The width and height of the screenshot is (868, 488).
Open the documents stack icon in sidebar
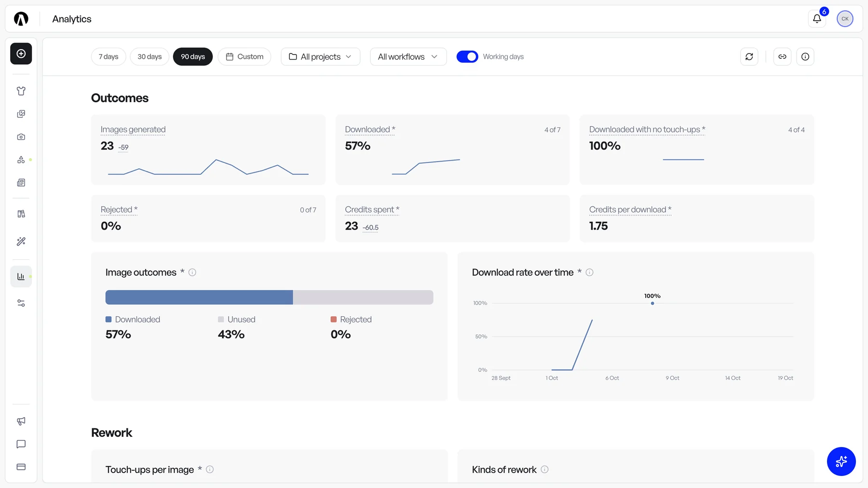pos(21,183)
